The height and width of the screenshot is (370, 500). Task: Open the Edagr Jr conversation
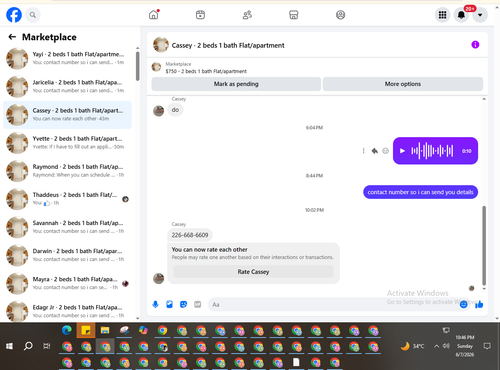67,311
